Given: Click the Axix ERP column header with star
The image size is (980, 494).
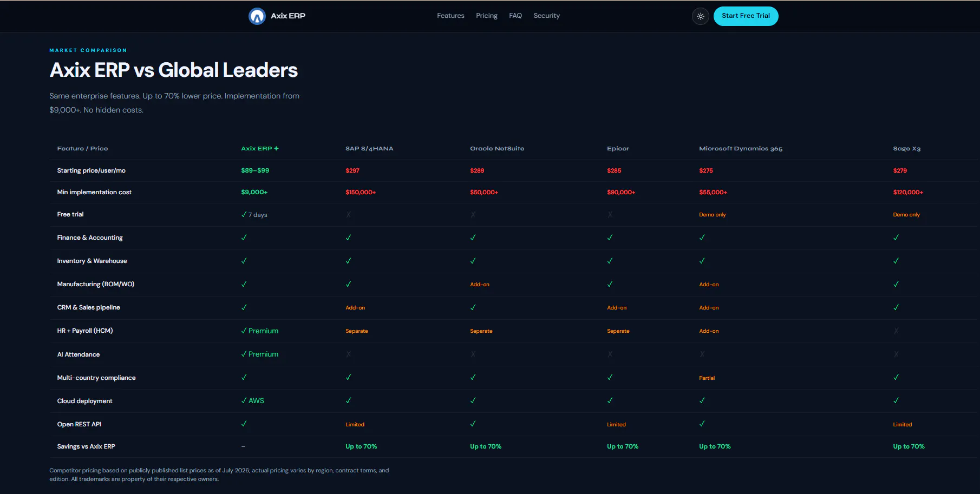Looking at the screenshot, I should [260, 148].
